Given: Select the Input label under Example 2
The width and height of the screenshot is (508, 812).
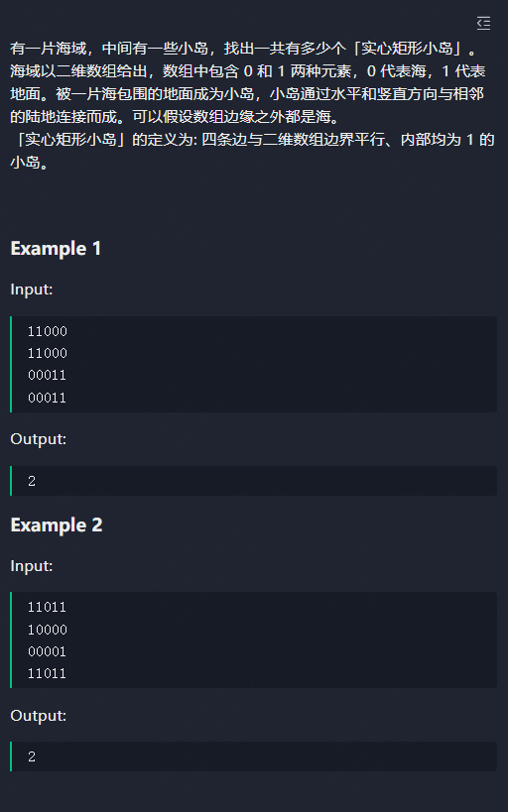Looking at the screenshot, I should click(31, 565).
